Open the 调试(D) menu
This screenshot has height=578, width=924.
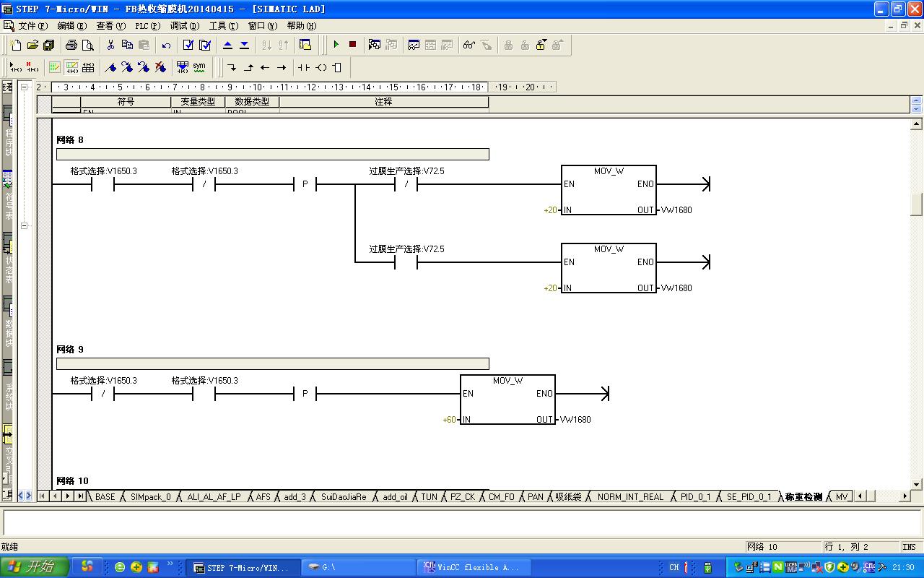coord(185,26)
